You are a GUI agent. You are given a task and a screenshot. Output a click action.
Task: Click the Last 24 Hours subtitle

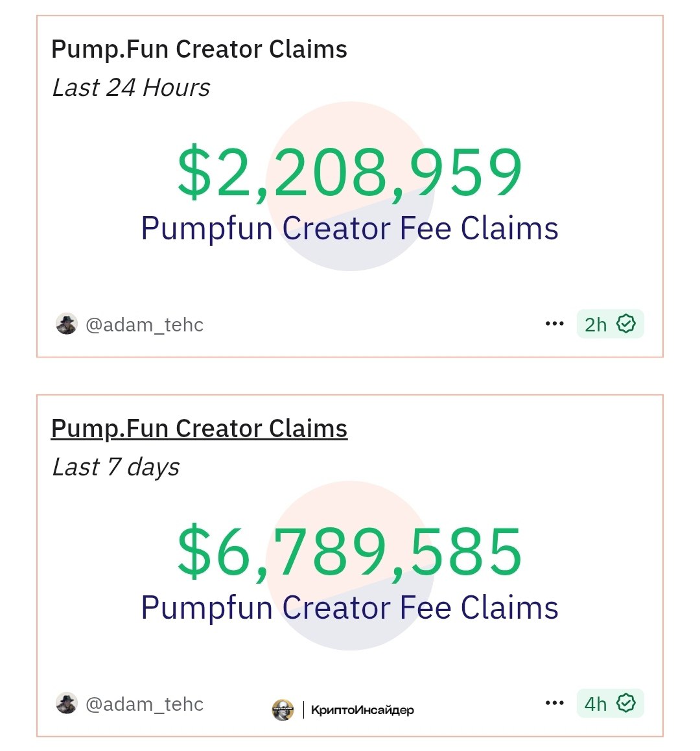click(x=131, y=88)
